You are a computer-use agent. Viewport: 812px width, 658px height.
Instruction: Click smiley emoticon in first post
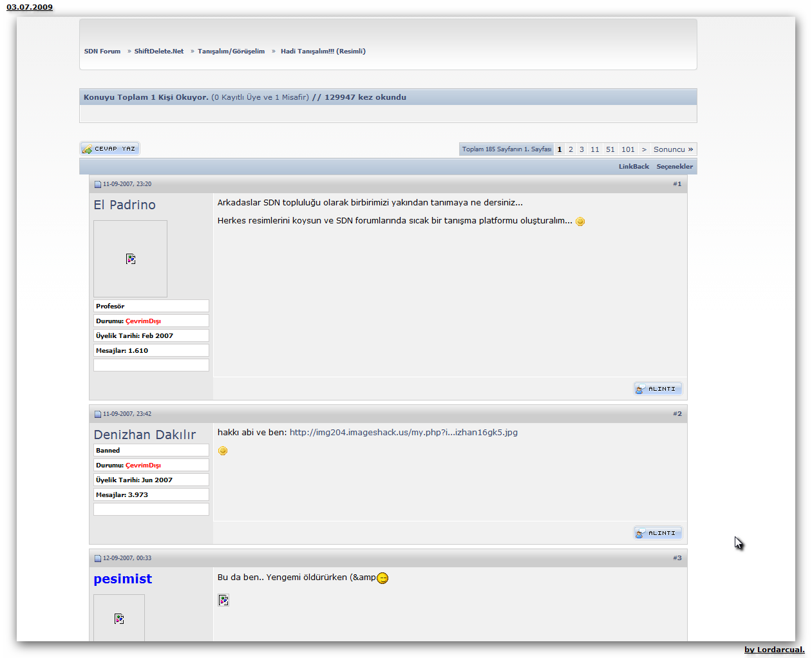coord(580,221)
